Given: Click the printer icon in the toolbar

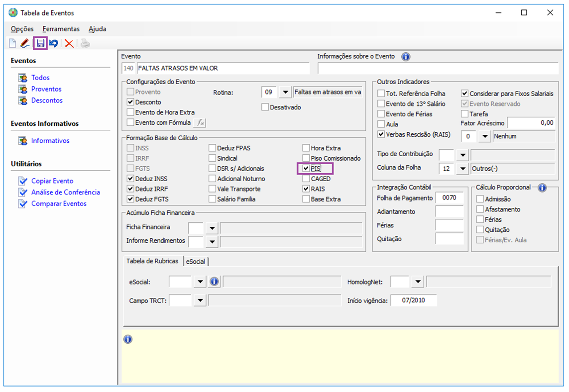Looking at the screenshot, I should (85, 43).
